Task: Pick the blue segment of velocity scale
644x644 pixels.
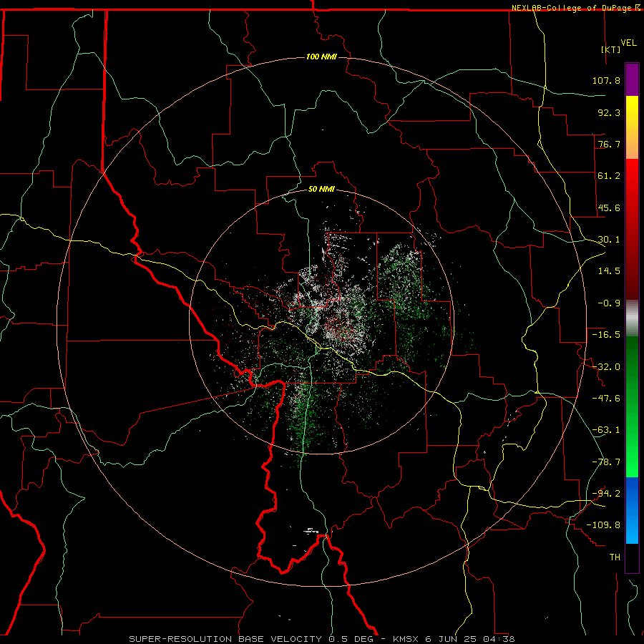Action: point(632,510)
